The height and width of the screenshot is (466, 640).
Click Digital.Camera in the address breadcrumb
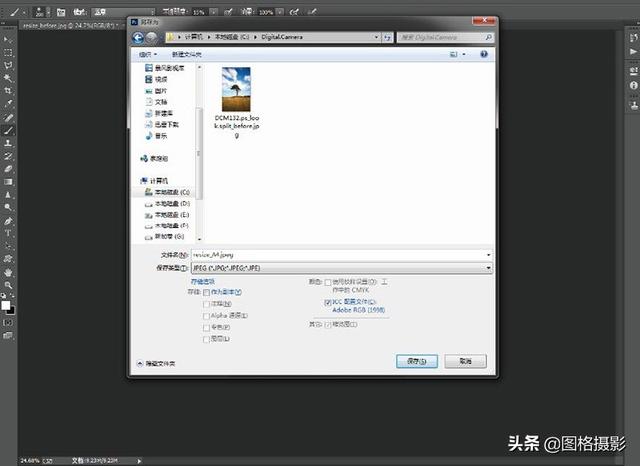coord(282,37)
